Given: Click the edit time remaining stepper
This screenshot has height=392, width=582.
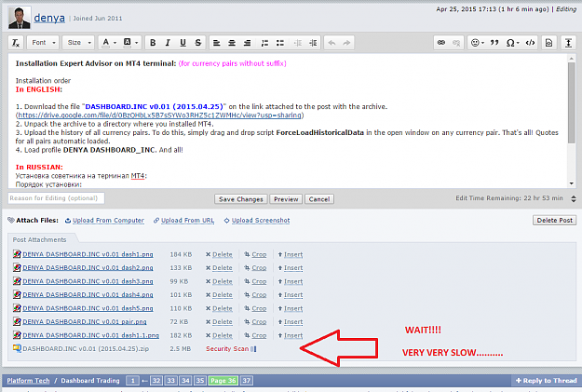Looking at the screenshot, I should coord(574,198).
